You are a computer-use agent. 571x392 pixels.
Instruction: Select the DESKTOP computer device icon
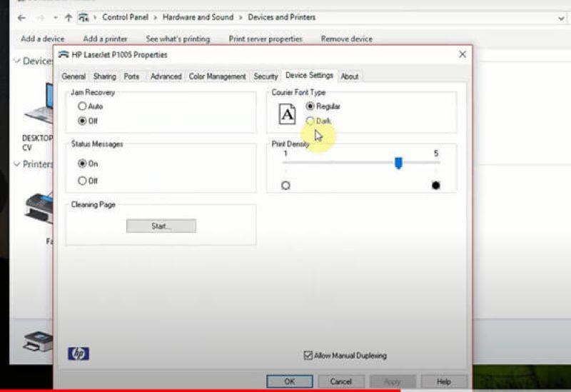point(39,104)
